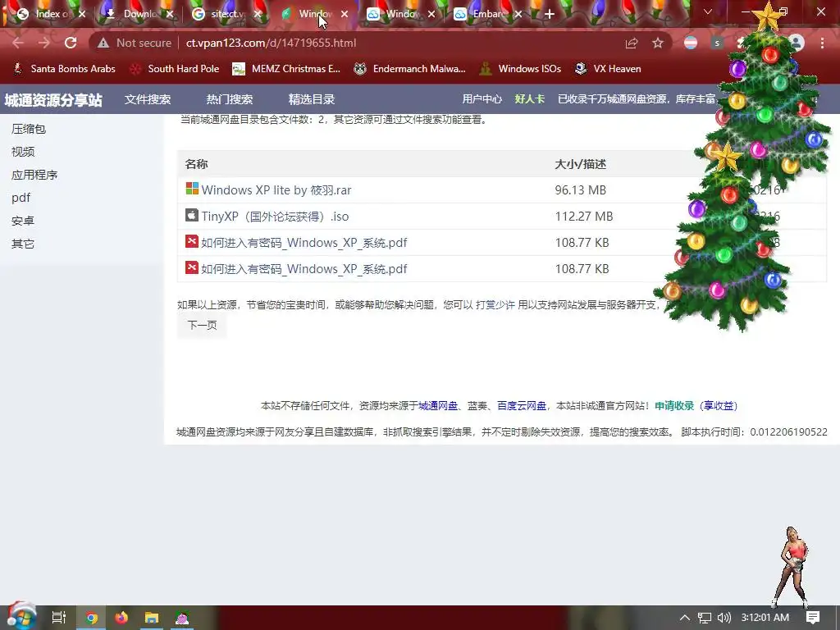This screenshot has height=630, width=840.
Task: Click the Windows logo icon beside the rar file
Action: click(192, 189)
